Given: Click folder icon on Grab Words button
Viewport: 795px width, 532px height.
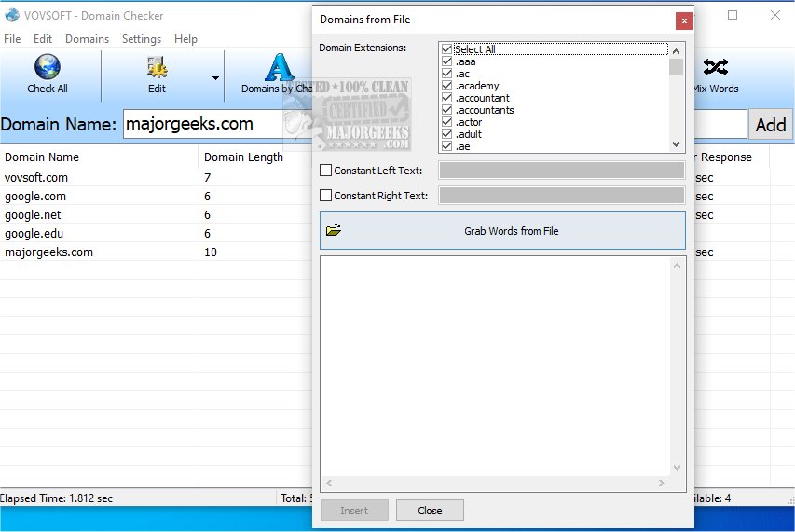Looking at the screenshot, I should [x=333, y=230].
